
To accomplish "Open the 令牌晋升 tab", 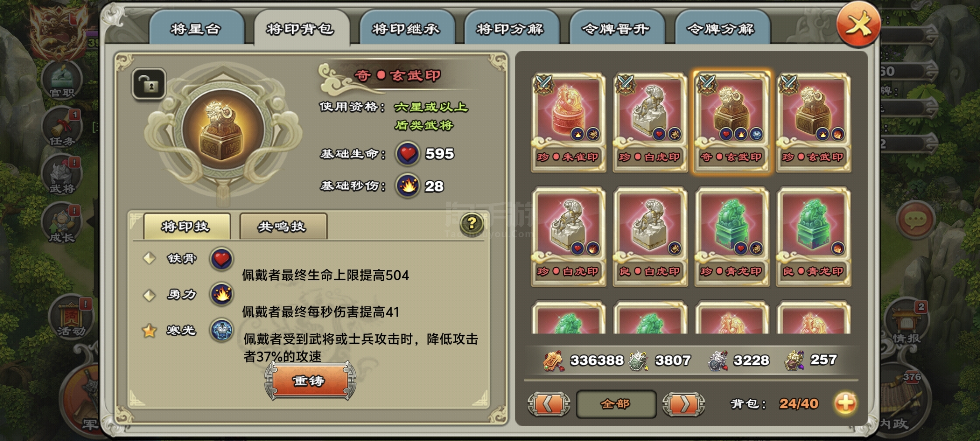I will click(616, 29).
